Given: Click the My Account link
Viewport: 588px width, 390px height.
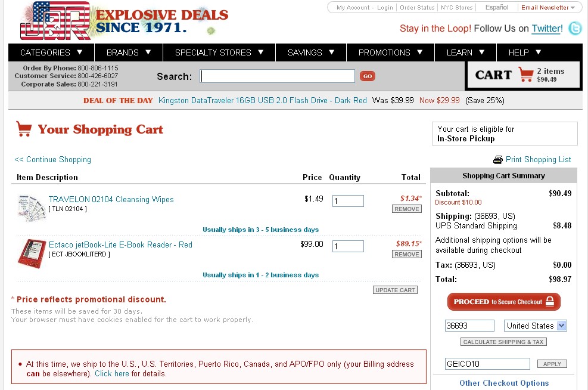Looking at the screenshot, I should click(353, 8).
